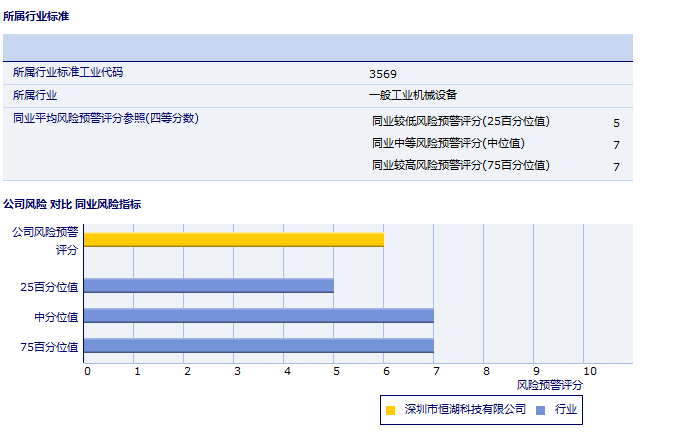Click the blue 25百分位值 bar in chart
The height and width of the screenshot is (434, 692).
208,285
